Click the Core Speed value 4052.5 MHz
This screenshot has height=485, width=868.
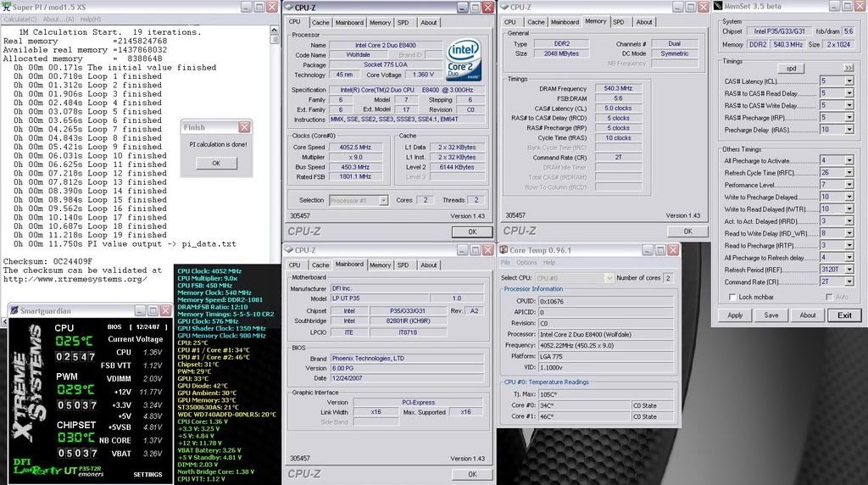(355, 148)
